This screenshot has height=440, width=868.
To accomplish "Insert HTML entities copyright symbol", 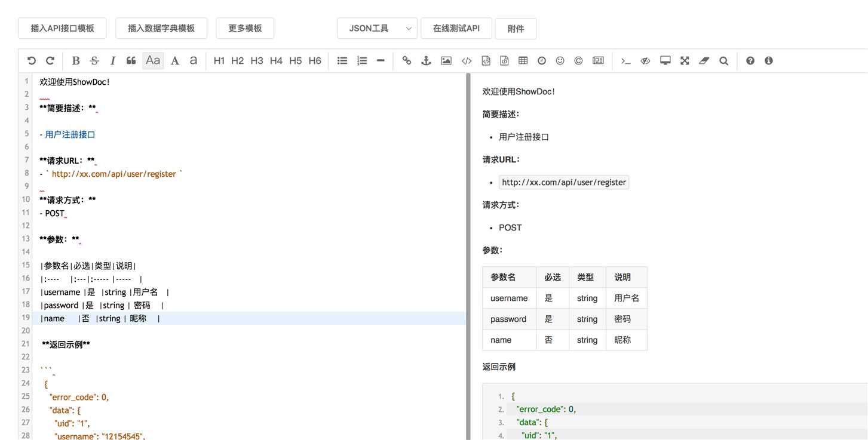I will [578, 60].
